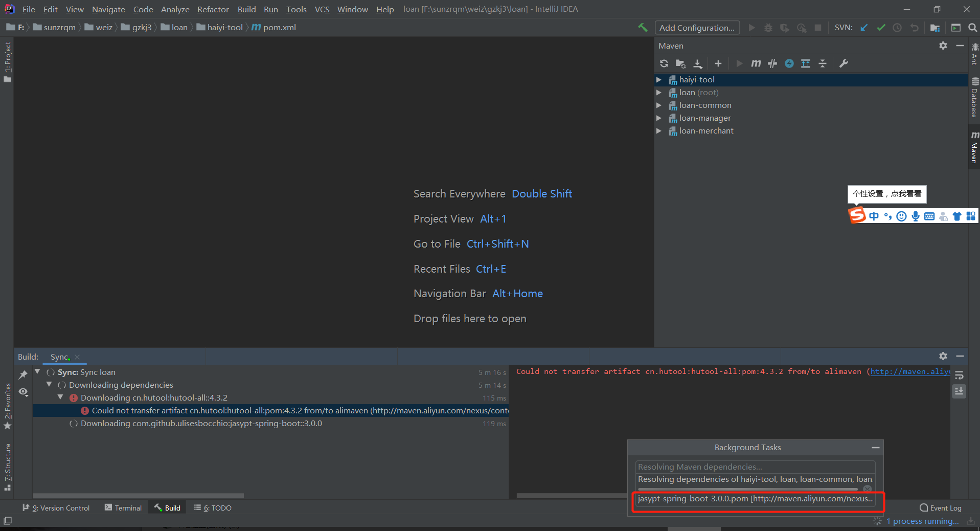980x531 pixels.
Task: Minimize the Background Tasks popup
Action: tap(876, 448)
